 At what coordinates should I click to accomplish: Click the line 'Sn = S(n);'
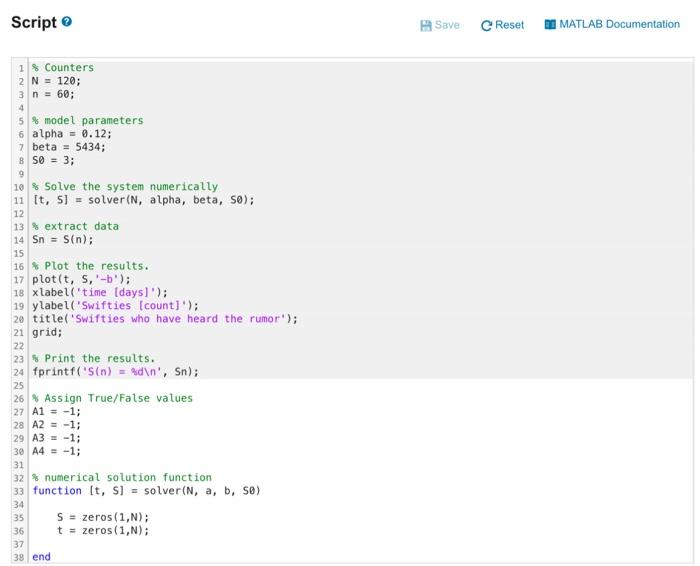pos(62,240)
